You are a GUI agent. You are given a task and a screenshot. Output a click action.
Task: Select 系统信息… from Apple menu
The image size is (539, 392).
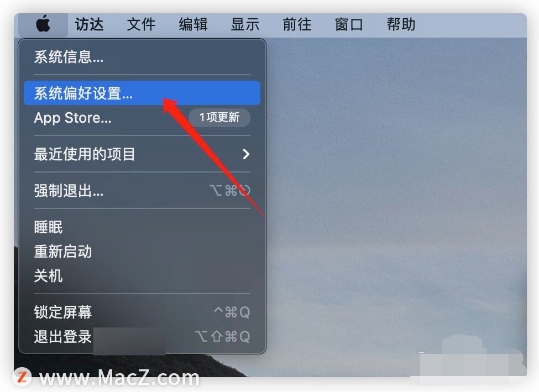142,57
